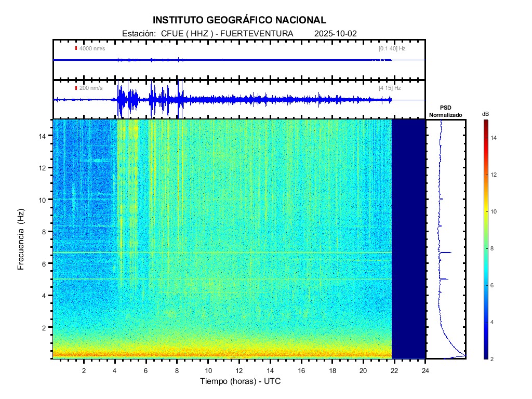The width and height of the screenshot is (532, 399).
Task: Pick the dark blue bottom of colorbar
Action: click(485, 356)
